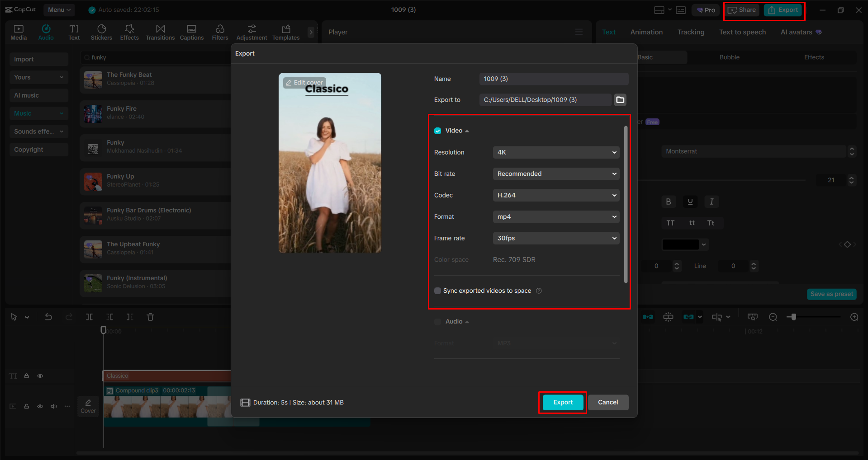Open the Effects panel
Image resolution: width=868 pixels, height=460 pixels.
tap(129, 32)
